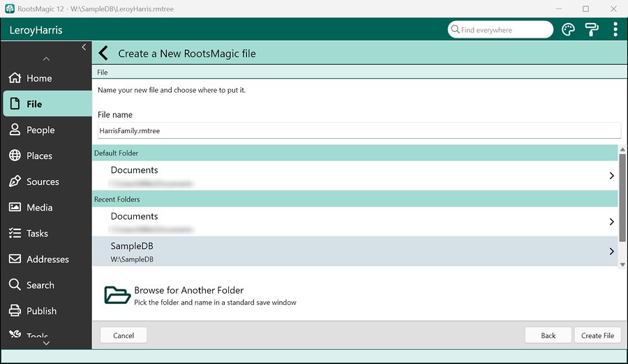Expand chevron for Recent Folders Documents
628x364 pixels.
[611, 222]
